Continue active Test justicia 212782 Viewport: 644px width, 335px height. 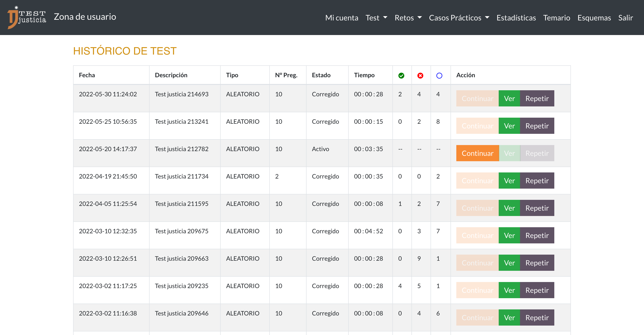[x=477, y=153]
